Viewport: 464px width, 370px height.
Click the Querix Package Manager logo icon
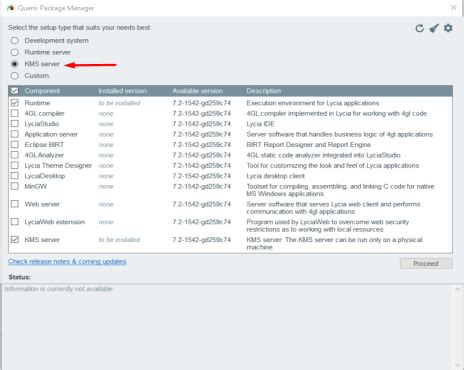point(11,8)
